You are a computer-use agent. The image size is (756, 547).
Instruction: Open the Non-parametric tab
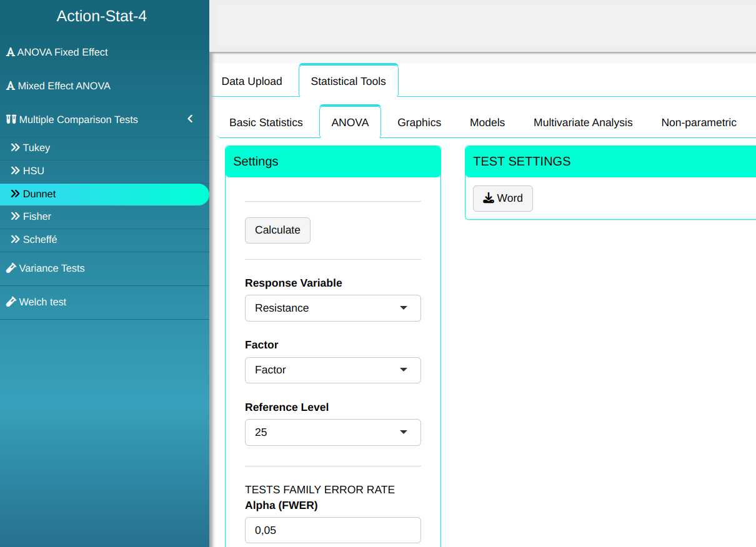point(699,122)
